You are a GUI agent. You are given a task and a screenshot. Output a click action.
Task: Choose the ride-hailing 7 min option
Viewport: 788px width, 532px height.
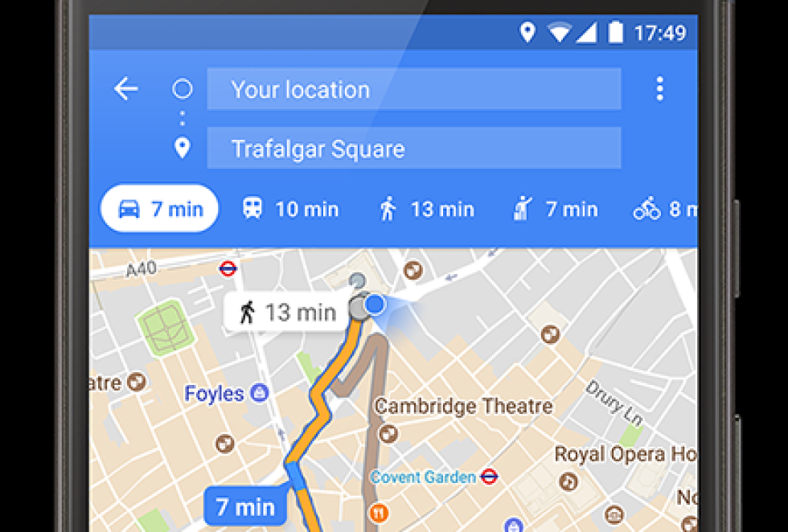(556, 209)
